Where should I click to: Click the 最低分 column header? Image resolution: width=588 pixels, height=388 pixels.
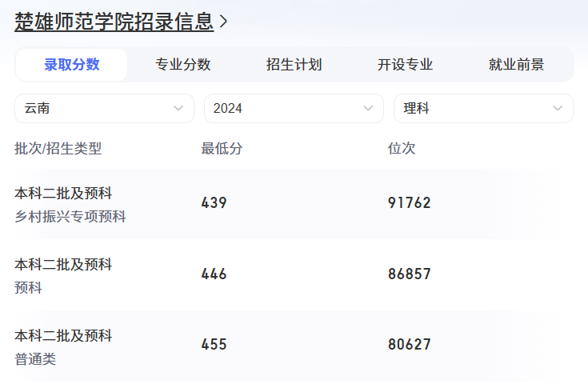point(222,149)
